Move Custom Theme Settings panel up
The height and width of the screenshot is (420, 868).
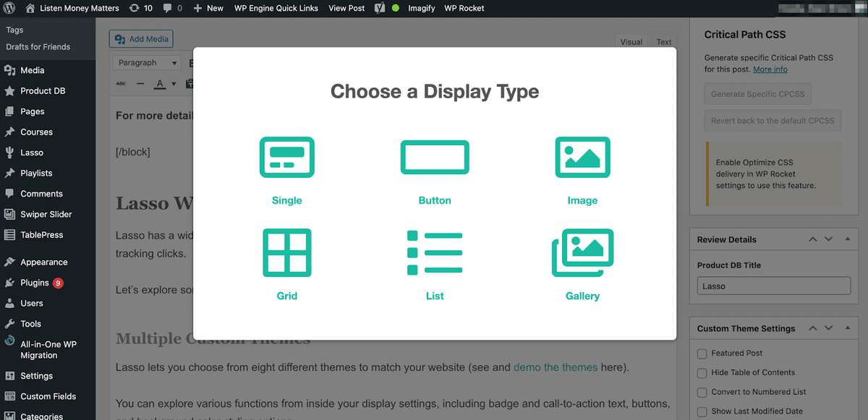click(x=813, y=328)
